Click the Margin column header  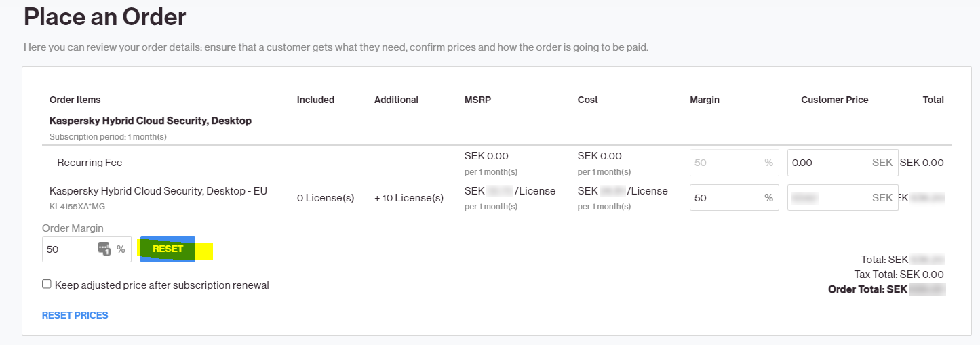704,100
